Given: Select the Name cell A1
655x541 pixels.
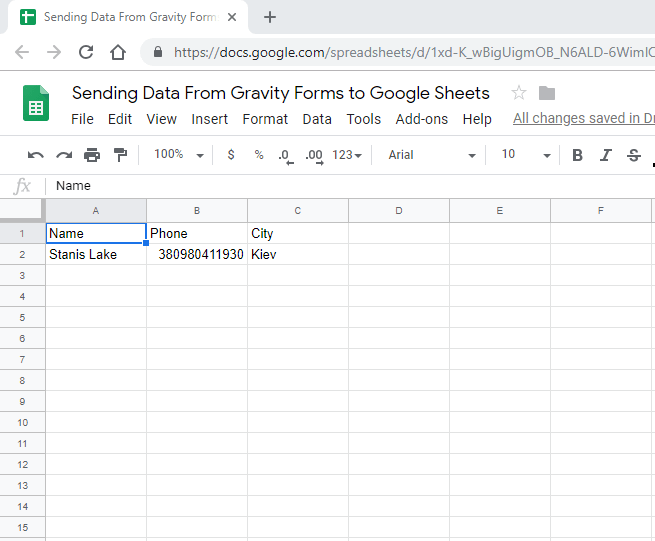Looking at the screenshot, I should 96,234.
